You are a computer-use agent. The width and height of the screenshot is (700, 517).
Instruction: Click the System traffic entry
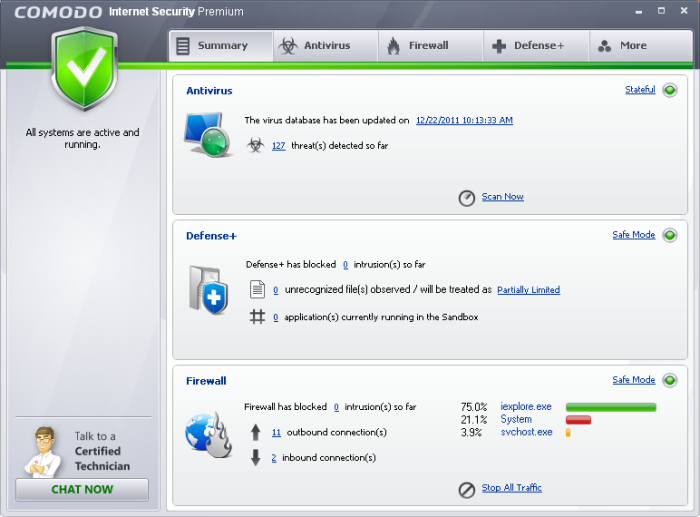tap(516, 419)
